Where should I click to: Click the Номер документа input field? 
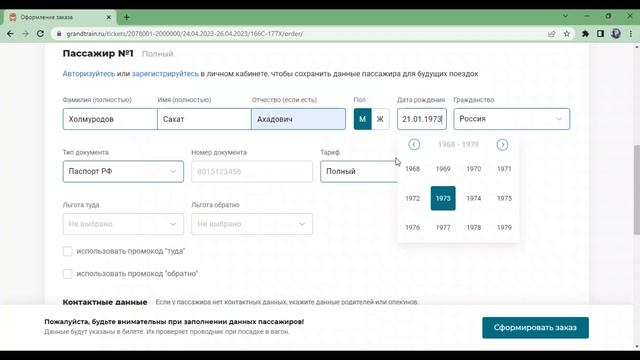(252, 171)
